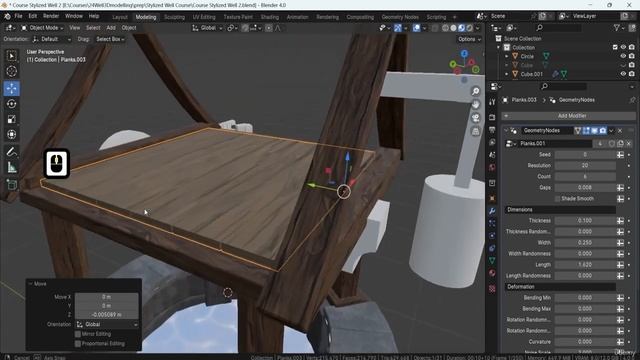
Task: Switch to the Shading workspace tab
Action: point(270,17)
